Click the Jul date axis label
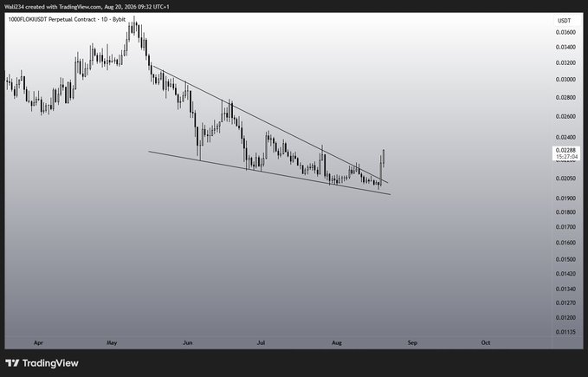This screenshot has height=377, width=588. pyautogui.click(x=261, y=343)
